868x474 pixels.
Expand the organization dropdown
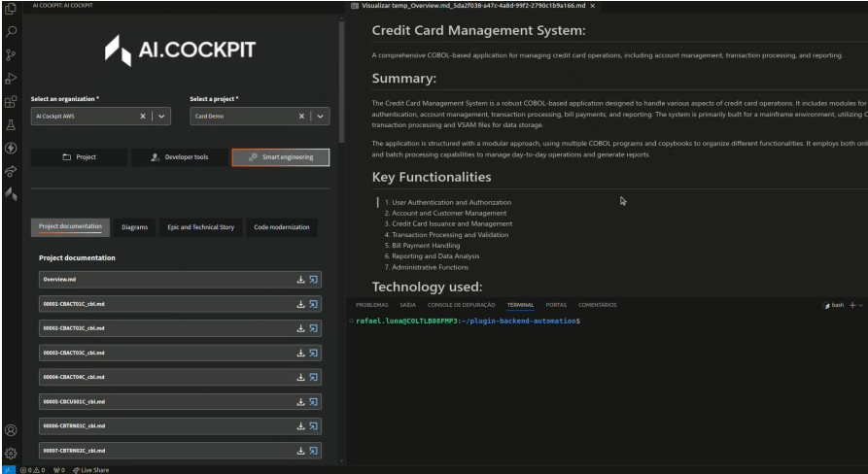[161, 116]
